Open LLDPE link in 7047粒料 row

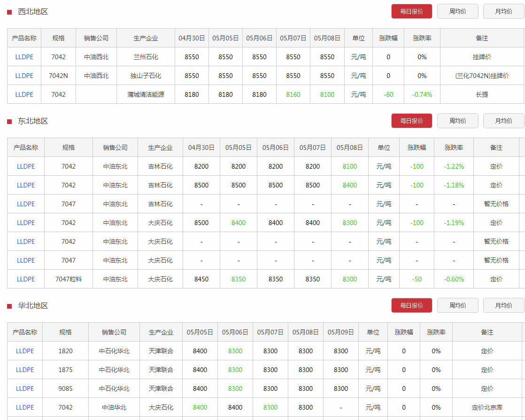point(26,279)
